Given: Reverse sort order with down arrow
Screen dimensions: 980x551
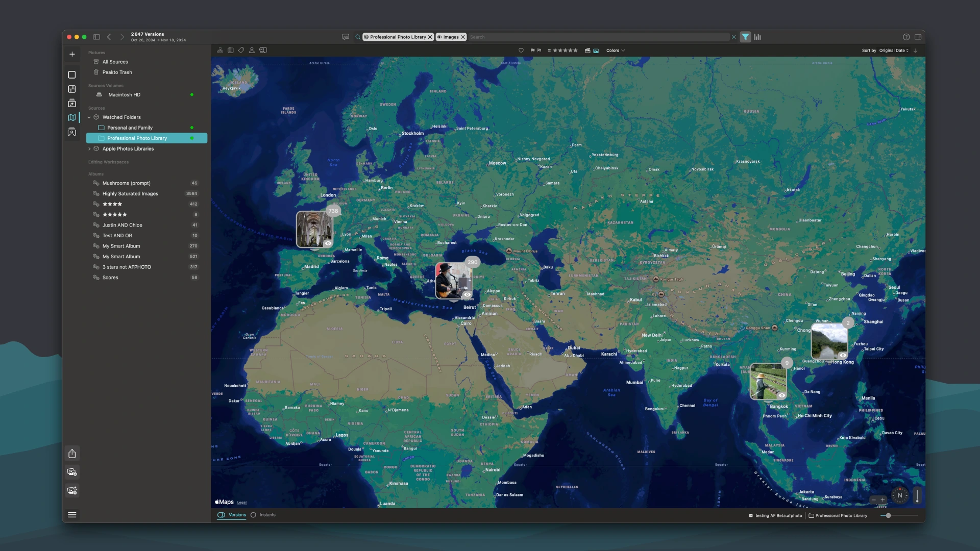Looking at the screenshot, I should point(915,51).
